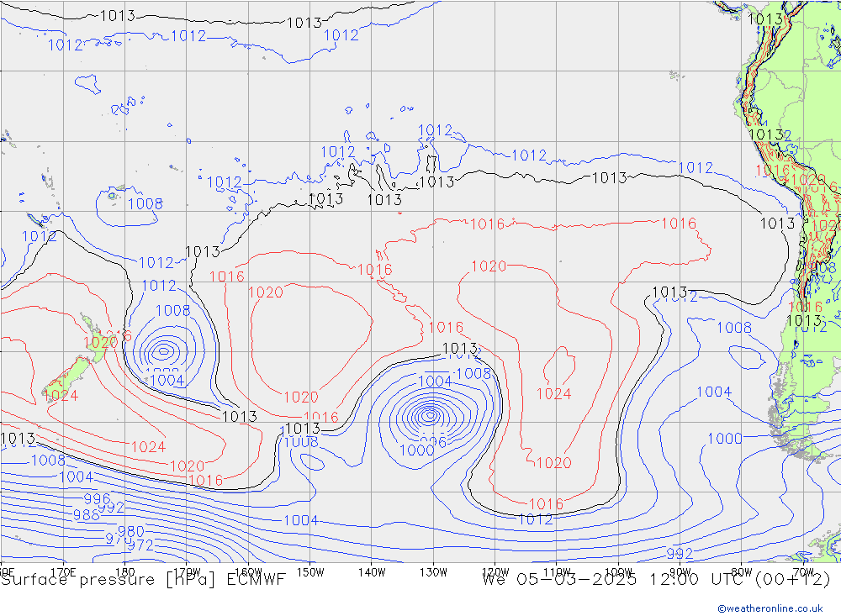Click the 1024 label inside the eastern high

pos(553,393)
